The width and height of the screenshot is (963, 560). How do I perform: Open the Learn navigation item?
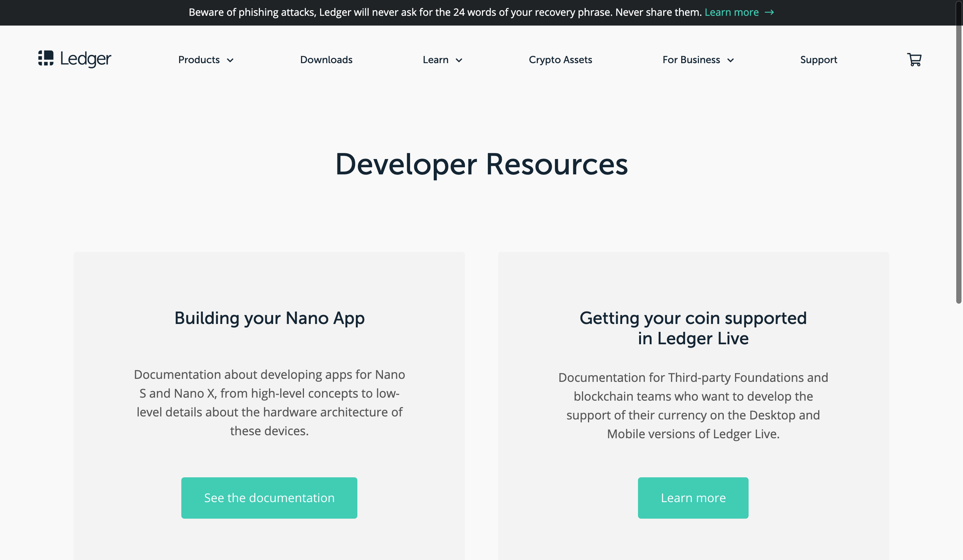click(x=435, y=60)
